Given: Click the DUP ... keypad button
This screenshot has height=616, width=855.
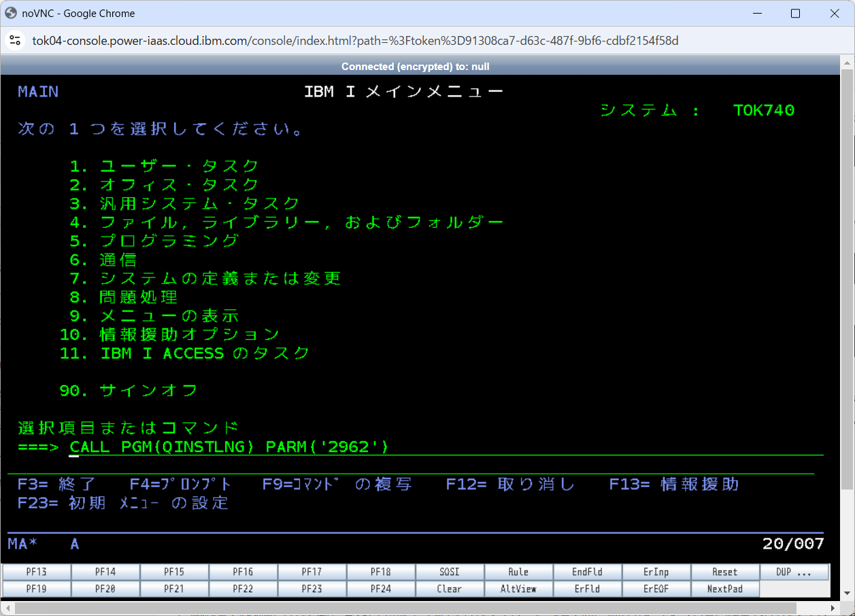Looking at the screenshot, I should (x=794, y=572).
